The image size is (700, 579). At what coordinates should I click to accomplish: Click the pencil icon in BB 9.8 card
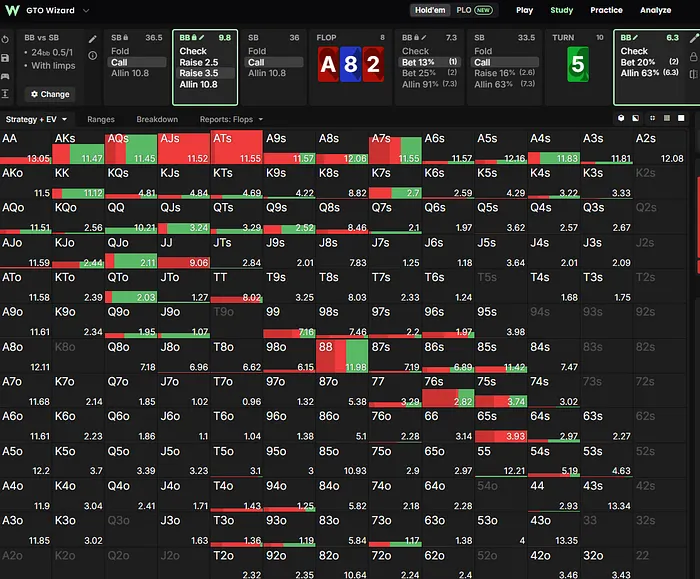(202, 37)
